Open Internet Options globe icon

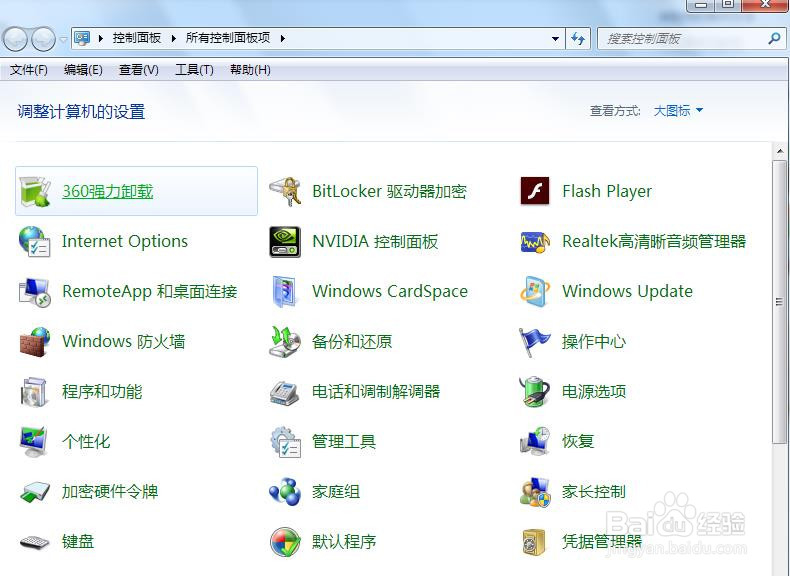click(34, 242)
